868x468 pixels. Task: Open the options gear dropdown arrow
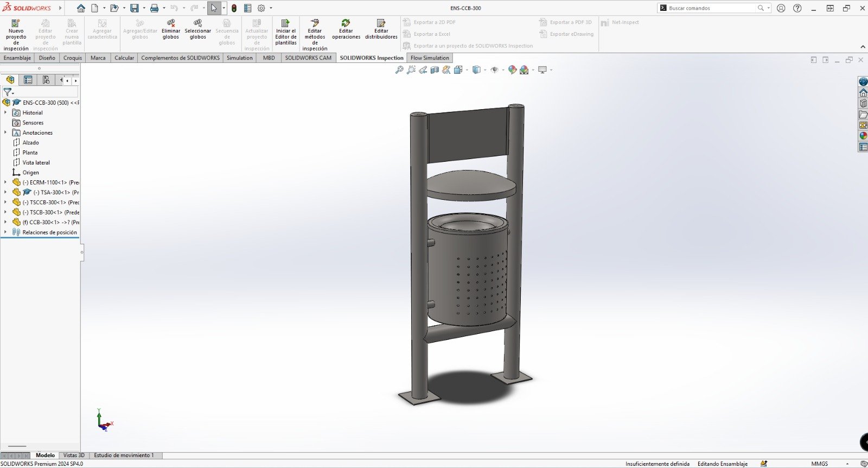(271, 8)
